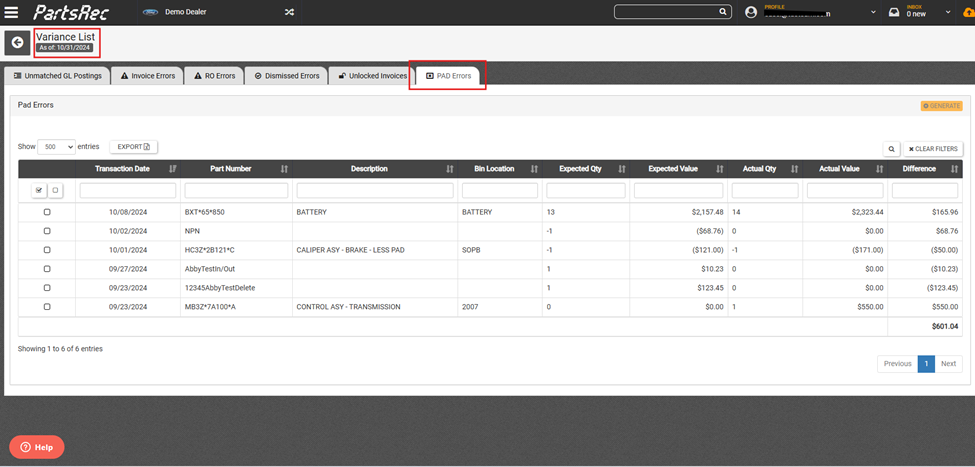
Task: Check the NPN row checkbox
Action: [x=47, y=231]
